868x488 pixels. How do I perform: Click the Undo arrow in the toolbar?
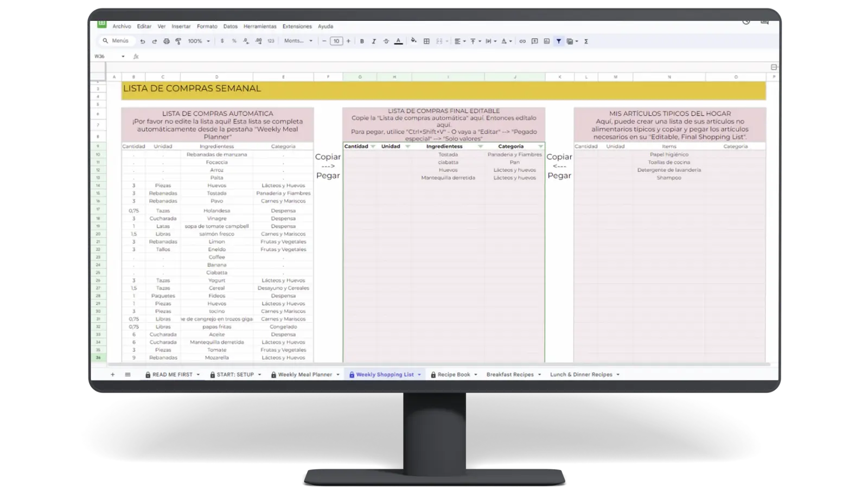[x=143, y=41]
